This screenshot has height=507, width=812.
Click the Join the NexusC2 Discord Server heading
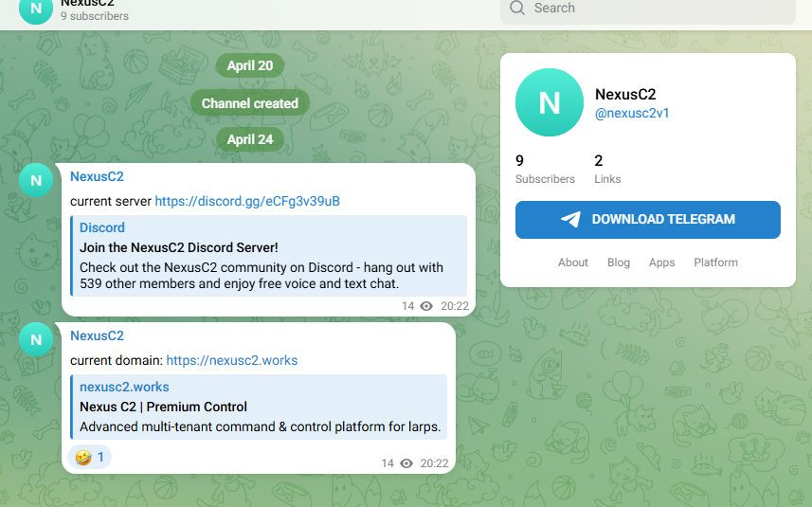(x=179, y=247)
